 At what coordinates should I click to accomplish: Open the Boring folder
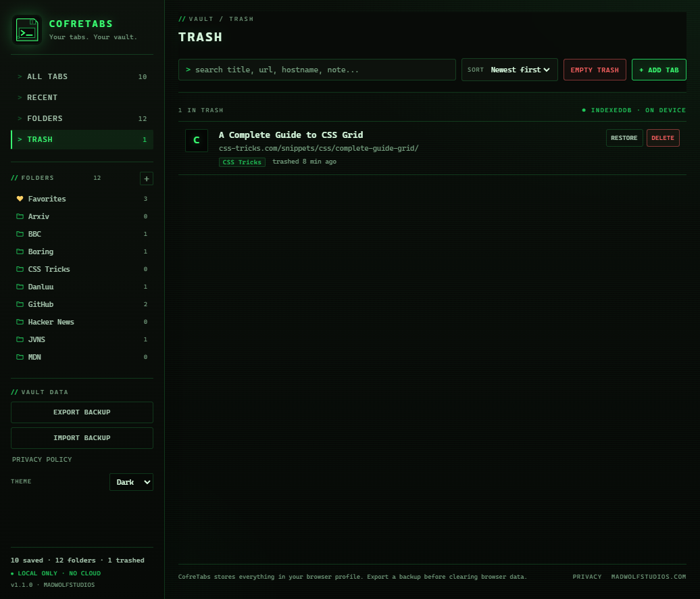[x=82, y=251]
